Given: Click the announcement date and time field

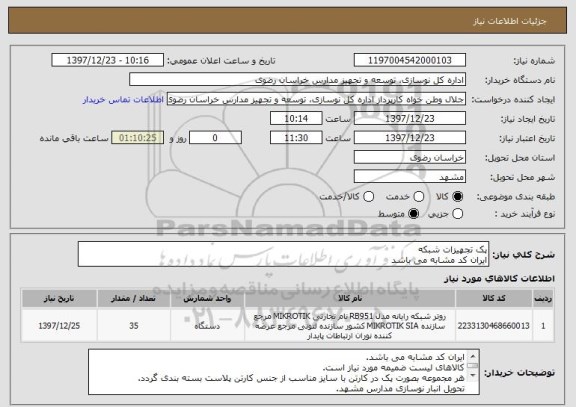Looking at the screenshot, I should [x=108, y=60].
